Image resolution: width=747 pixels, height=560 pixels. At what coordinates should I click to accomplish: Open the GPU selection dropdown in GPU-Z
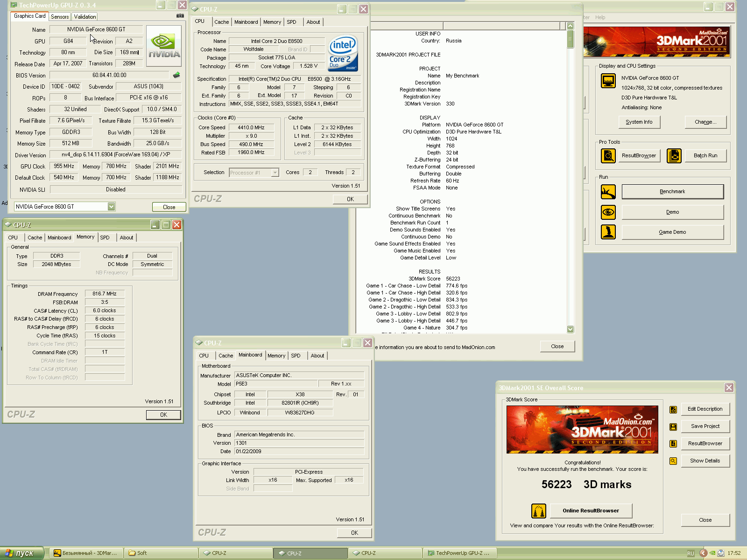point(111,207)
